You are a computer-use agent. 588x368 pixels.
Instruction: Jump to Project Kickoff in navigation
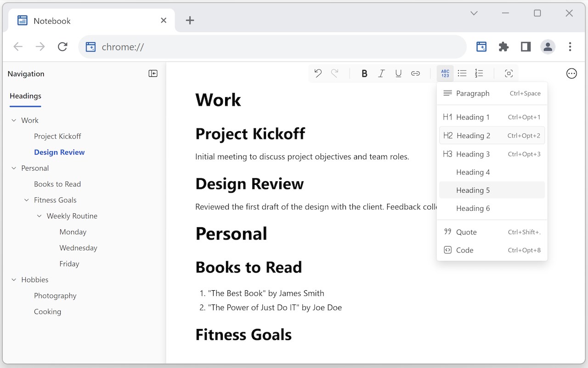[57, 136]
